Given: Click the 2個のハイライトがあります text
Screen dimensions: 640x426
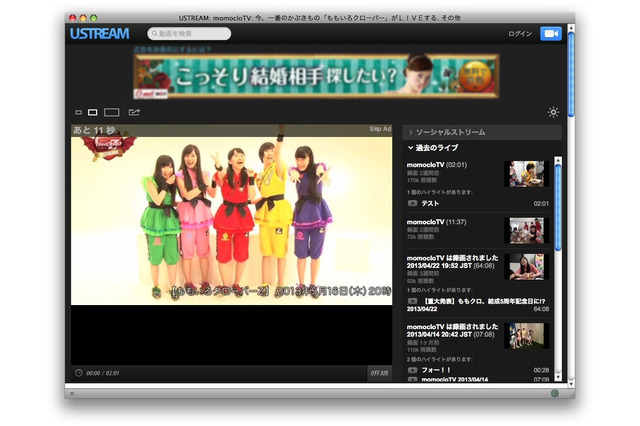Looking at the screenshot, I should (x=439, y=359).
